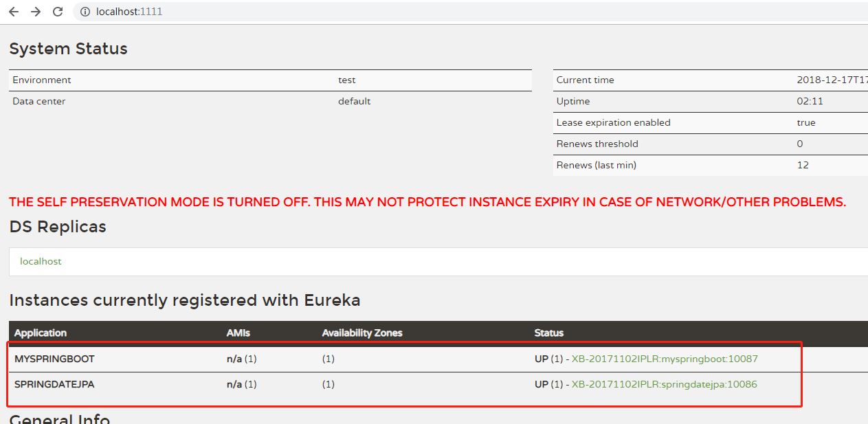Image resolution: width=868 pixels, height=424 pixels.
Task: Open the localhost replica link
Action: tap(41, 261)
